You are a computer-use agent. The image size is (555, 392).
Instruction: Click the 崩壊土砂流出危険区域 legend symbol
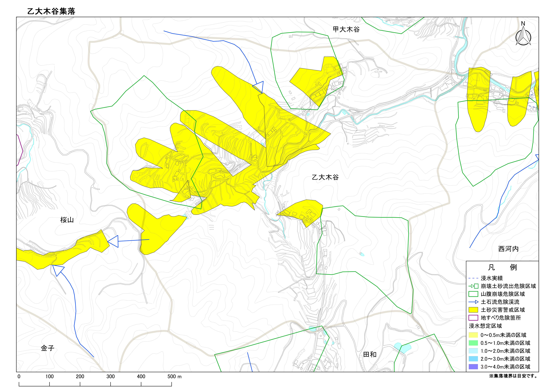[x=473, y=286]
